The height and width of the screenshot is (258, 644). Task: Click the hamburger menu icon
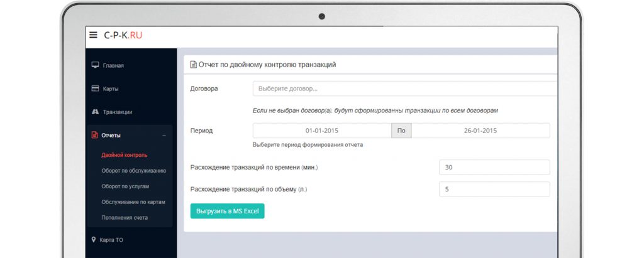94,35
